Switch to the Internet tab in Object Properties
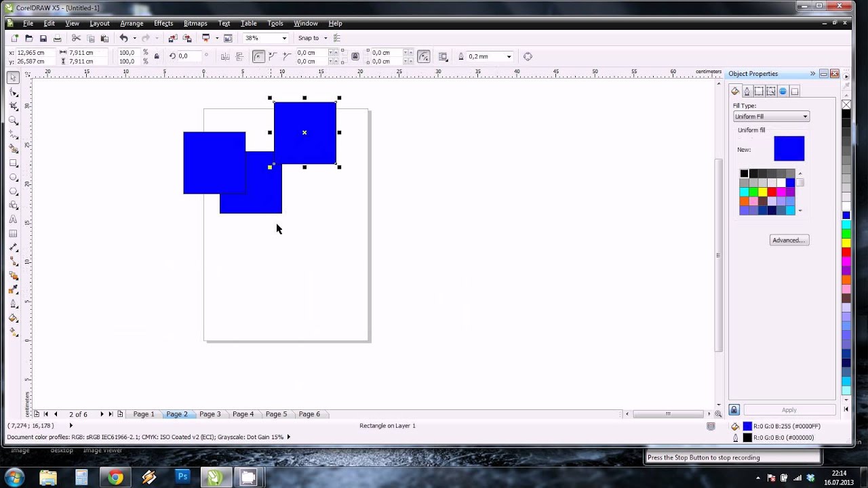Screen dimensions: 868x488 coord(783,91)
